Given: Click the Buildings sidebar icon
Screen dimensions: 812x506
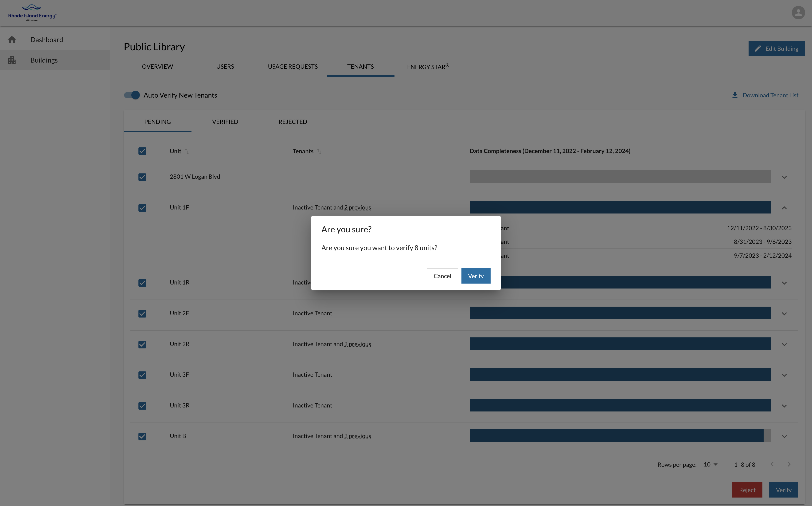Looking at the screenshot, I should 12,60.
